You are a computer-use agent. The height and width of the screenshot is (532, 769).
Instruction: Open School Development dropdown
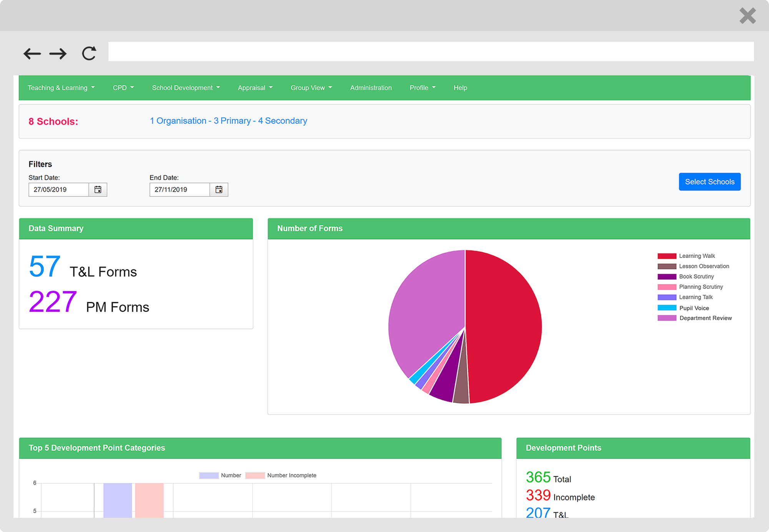(186, 88)
